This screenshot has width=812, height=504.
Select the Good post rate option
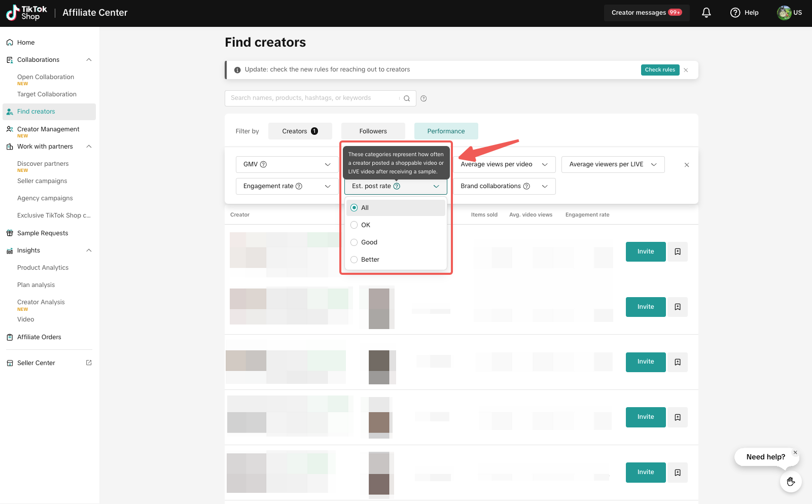pos(354,242)
